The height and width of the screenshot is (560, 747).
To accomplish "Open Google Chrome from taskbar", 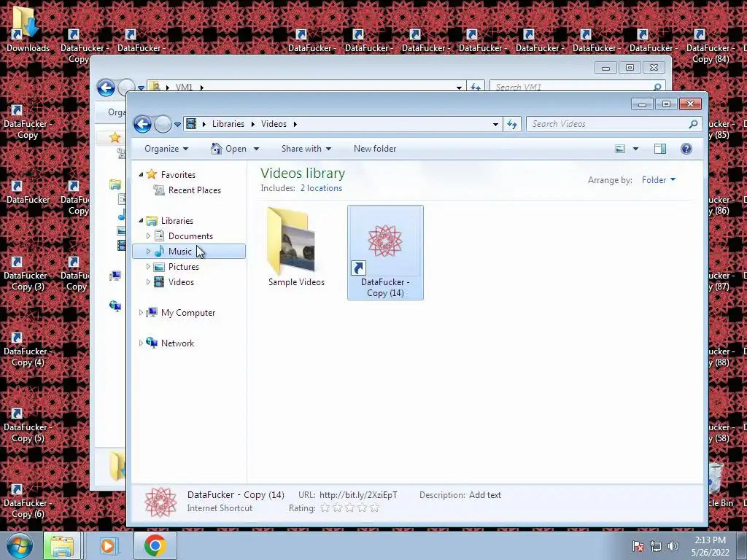I will pos(155,545).
